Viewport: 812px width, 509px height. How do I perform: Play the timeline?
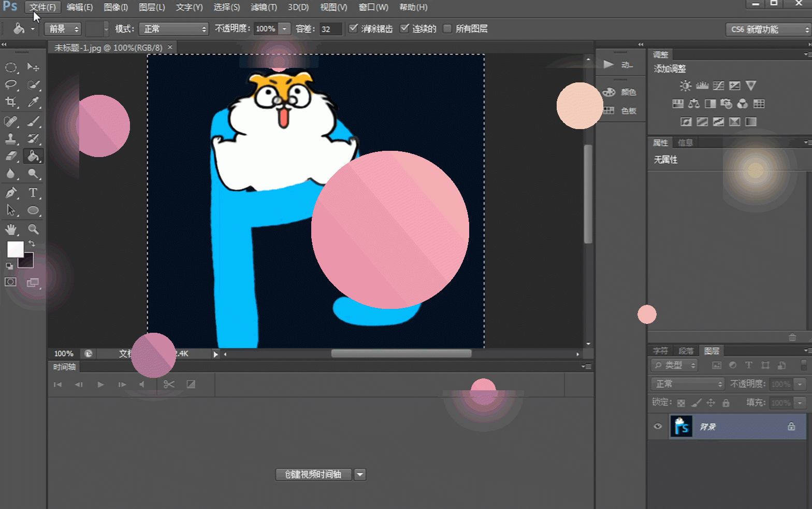coord(100,384)
